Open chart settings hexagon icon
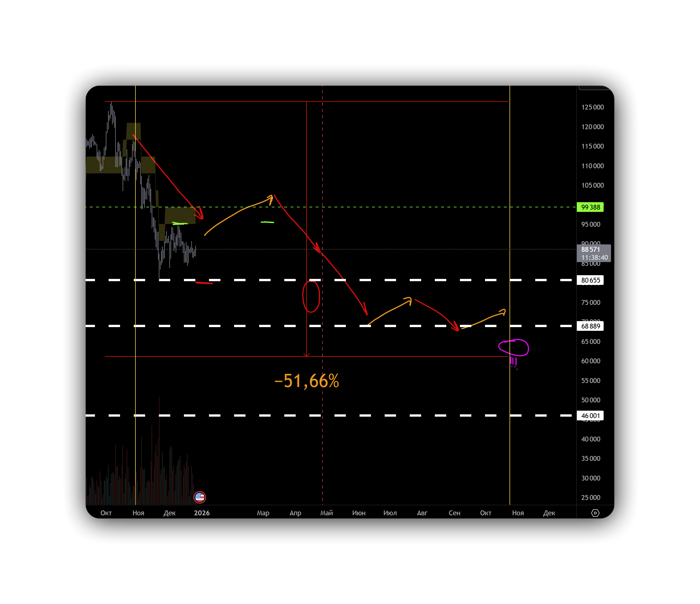Screen dimensions: 700x604 point(595,513)
